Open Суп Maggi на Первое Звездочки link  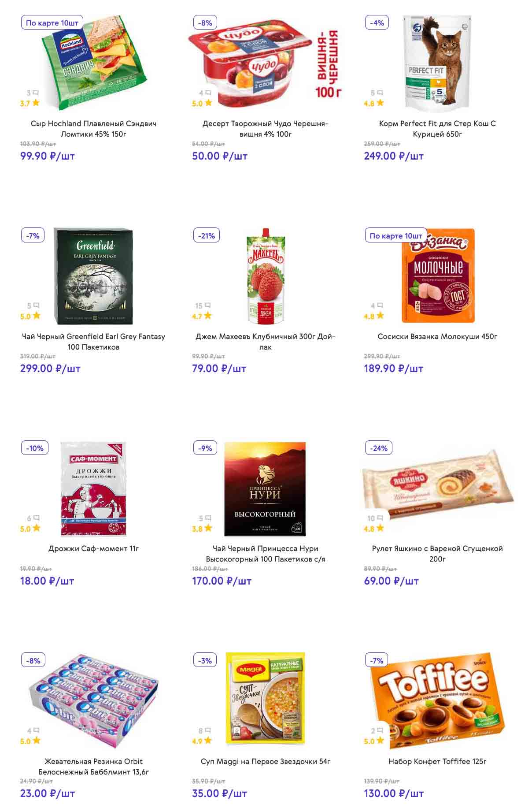click(266, 761)
